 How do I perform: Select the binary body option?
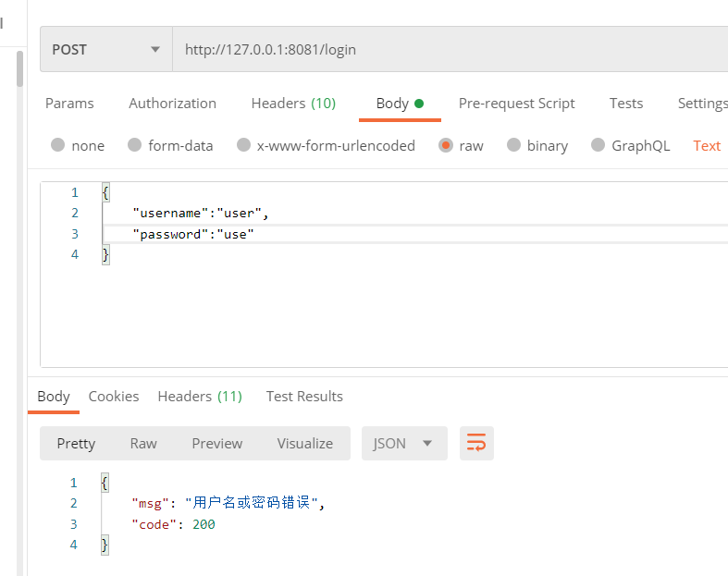[514, 145]
